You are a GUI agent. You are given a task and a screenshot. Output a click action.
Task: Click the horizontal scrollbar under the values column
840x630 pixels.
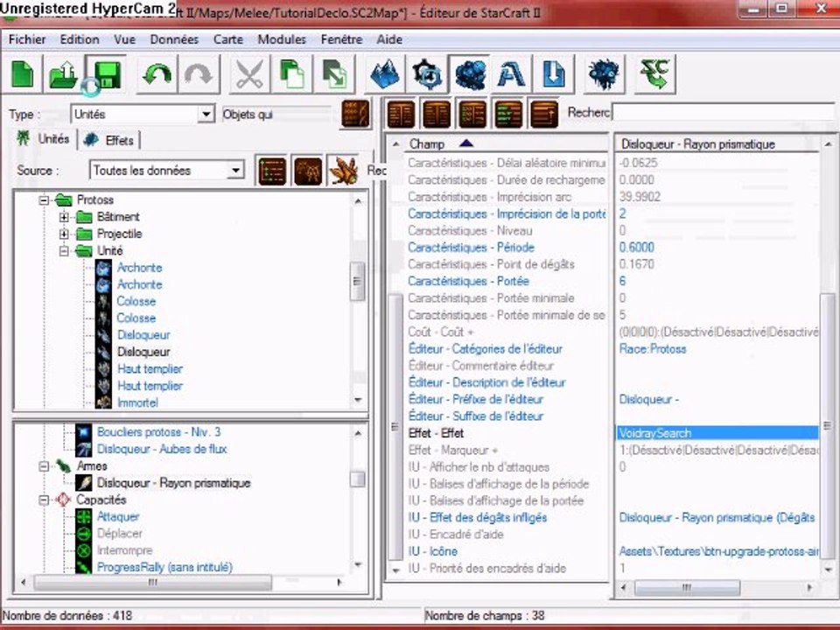click(687, 588)
